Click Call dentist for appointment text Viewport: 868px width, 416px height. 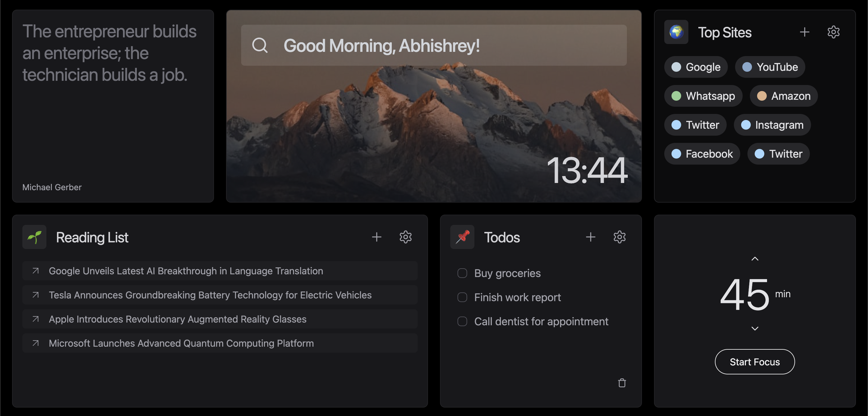541,321
